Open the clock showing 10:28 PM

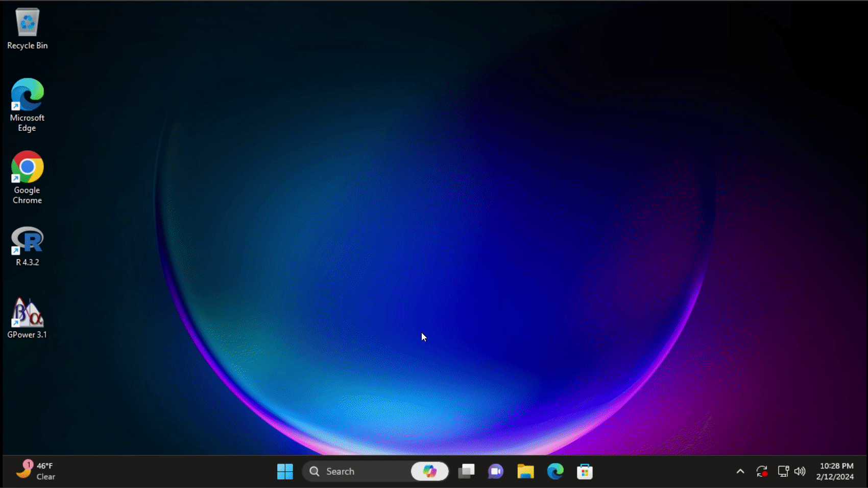(x=835, y=471)
